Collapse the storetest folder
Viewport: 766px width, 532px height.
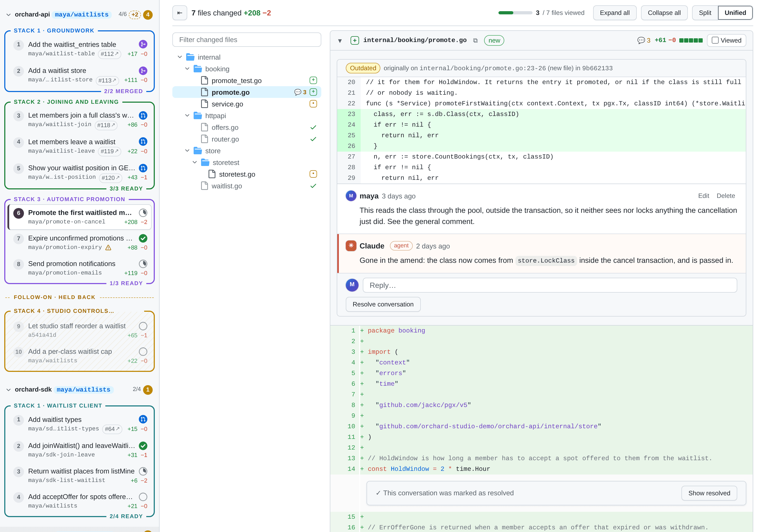click(195, 162)
